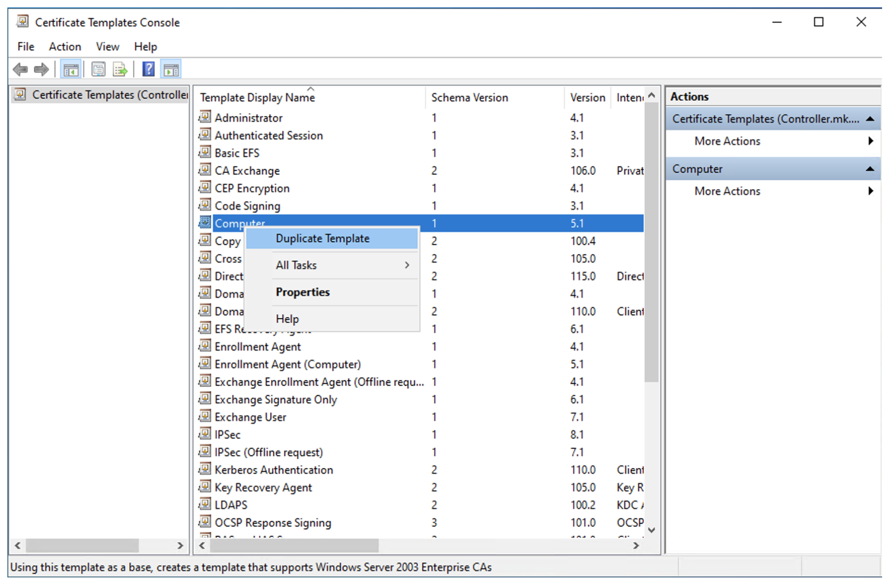Expand More Actions under Certificate Templates

[x=773, y=141]
